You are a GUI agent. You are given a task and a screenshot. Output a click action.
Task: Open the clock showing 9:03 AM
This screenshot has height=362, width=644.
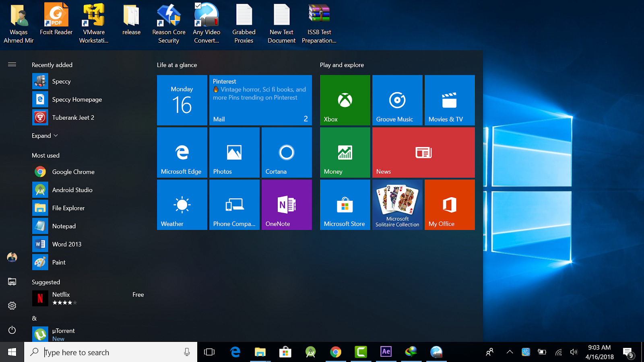point(599,352)
